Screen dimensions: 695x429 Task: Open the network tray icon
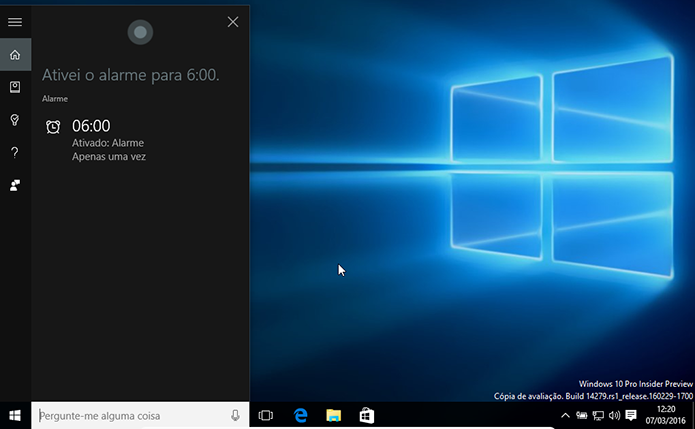[598, 415]
